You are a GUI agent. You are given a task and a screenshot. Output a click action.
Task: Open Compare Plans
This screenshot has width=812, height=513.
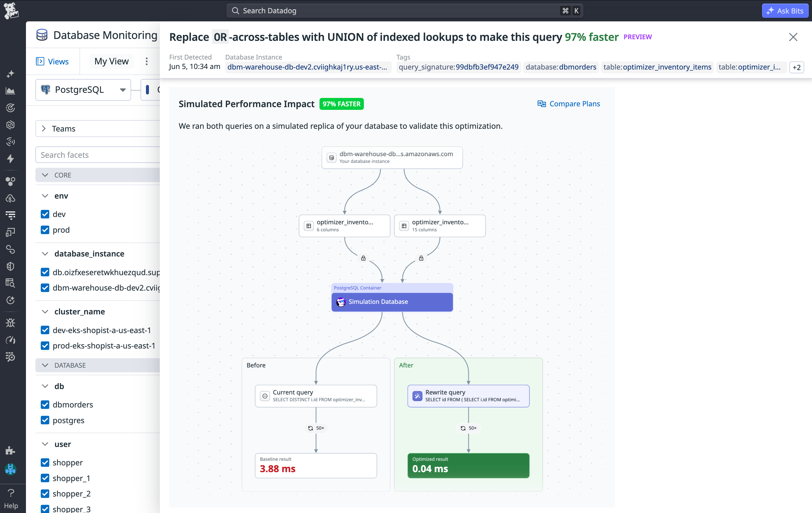pos(568,104)
